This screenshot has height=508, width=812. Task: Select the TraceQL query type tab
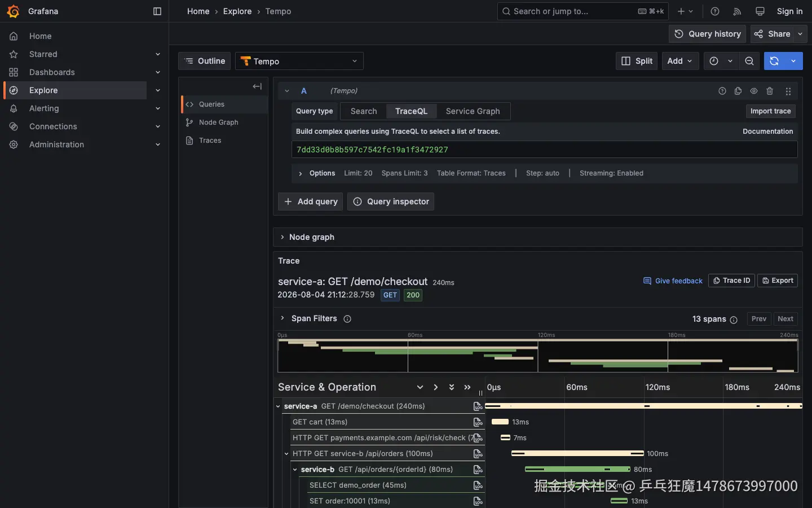tap(411, 111)
